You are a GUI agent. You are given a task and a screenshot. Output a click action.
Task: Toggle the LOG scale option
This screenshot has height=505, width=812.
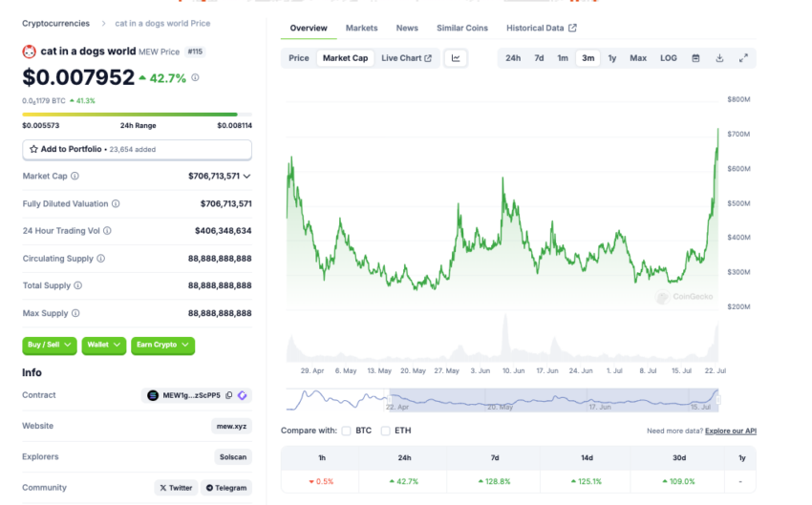click(x=669, y=58)
